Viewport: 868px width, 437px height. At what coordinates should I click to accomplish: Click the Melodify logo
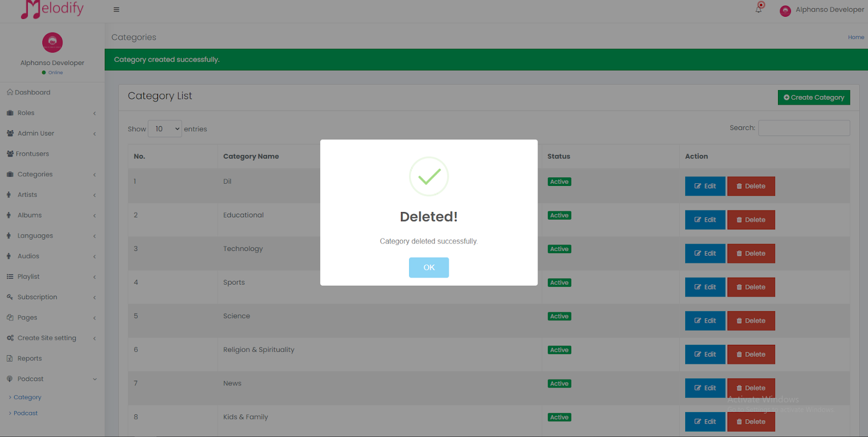click(52, 9)
